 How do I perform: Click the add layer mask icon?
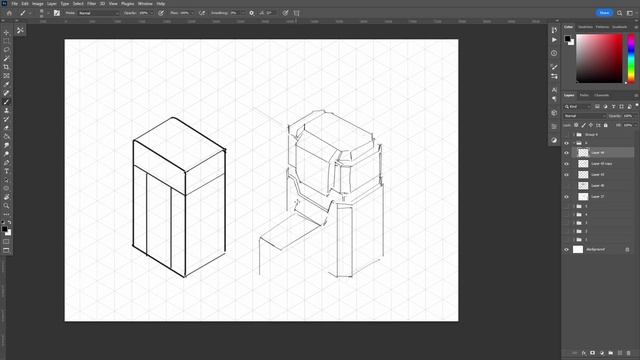click(x=593, y=353)
